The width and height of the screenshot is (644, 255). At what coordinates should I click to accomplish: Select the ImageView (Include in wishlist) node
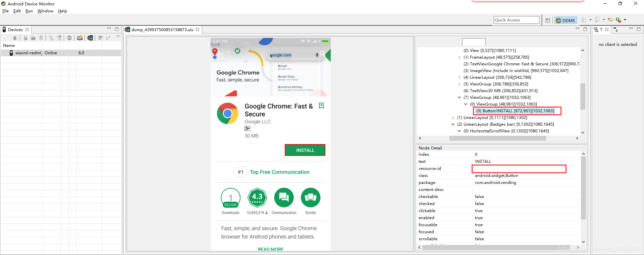click(x=516, y=71)
